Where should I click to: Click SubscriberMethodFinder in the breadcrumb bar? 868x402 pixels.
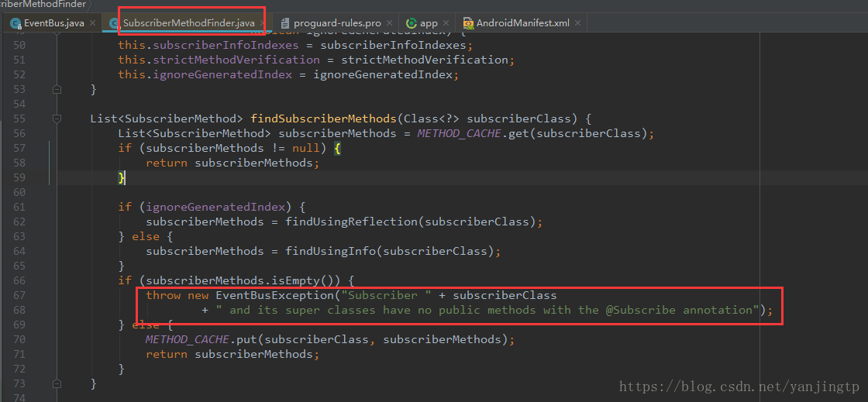43,5
